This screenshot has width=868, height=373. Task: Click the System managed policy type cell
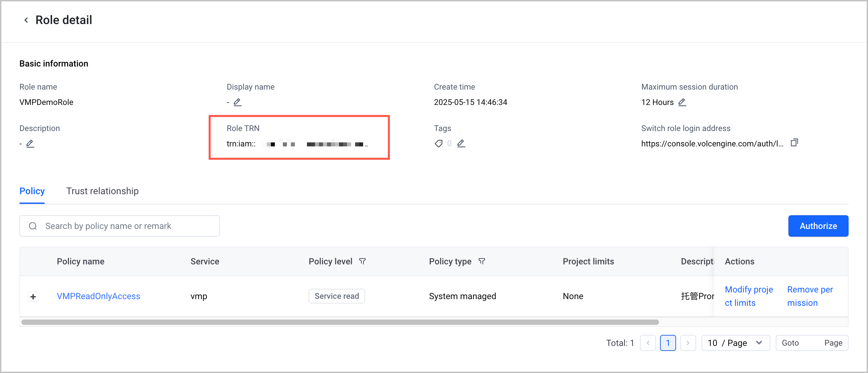tap(462, 296)
